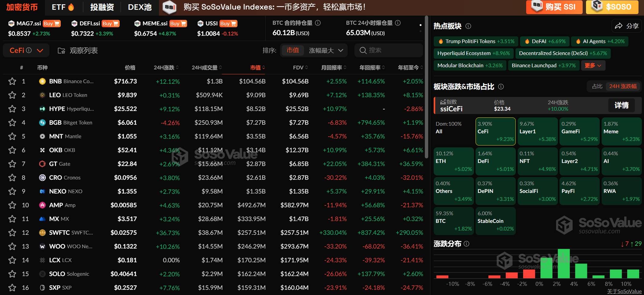Star OKB row as favorite
Image resolution: width=644 pixels, height=295 pixels.
[x=12, y=150]
